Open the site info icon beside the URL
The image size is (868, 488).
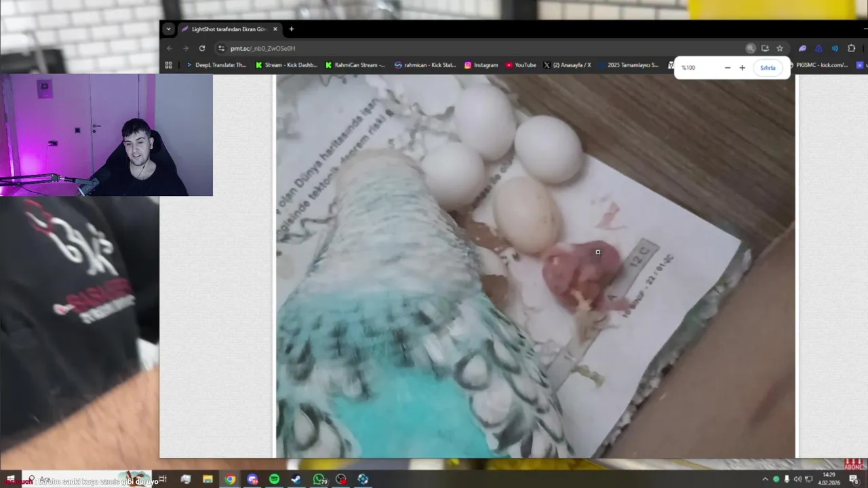[x=221, y=48]
